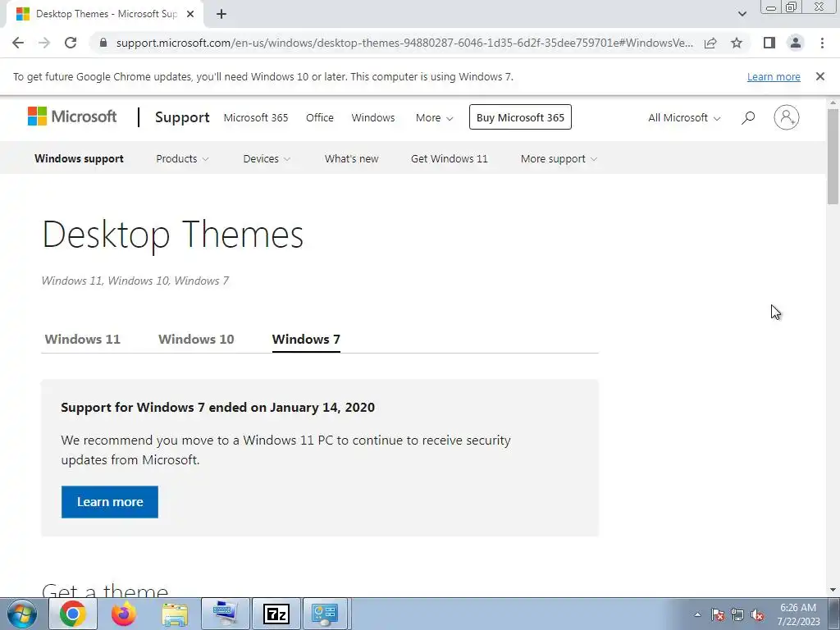This screenshot has height=630, width=840.
Task: Open Control Panel taskbar icon
Action: pyautogui.click(x=325, y=614)
